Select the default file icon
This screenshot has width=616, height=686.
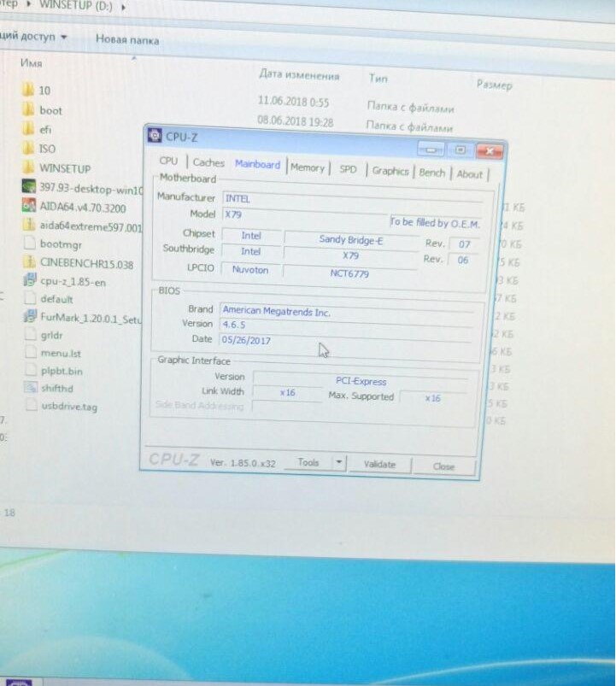coord(30,298)
